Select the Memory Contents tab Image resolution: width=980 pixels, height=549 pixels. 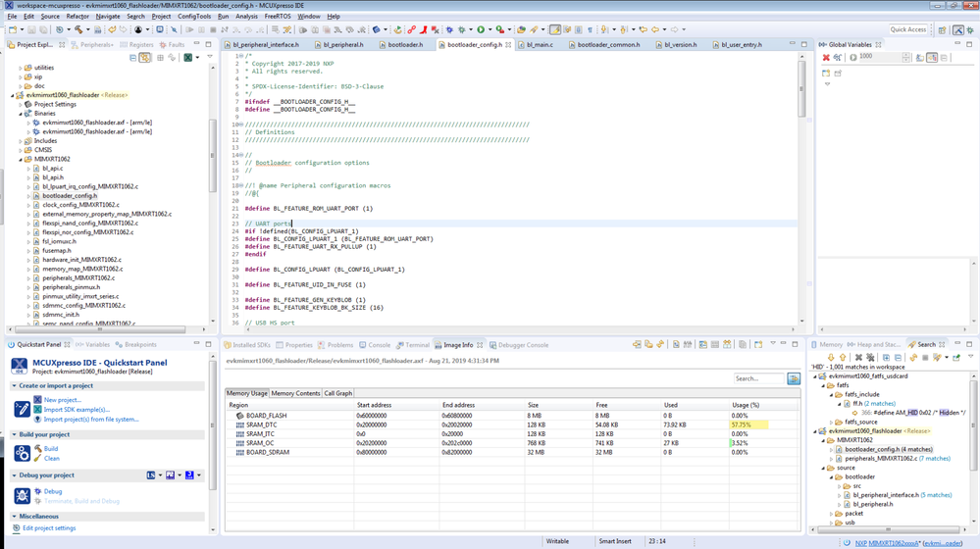point(294,393)
